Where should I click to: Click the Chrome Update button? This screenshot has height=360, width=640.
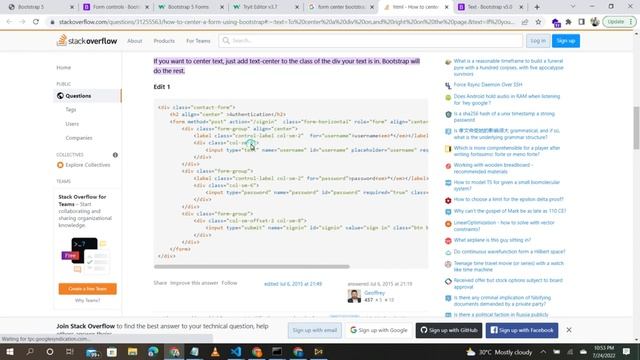[x=619, y=22]
